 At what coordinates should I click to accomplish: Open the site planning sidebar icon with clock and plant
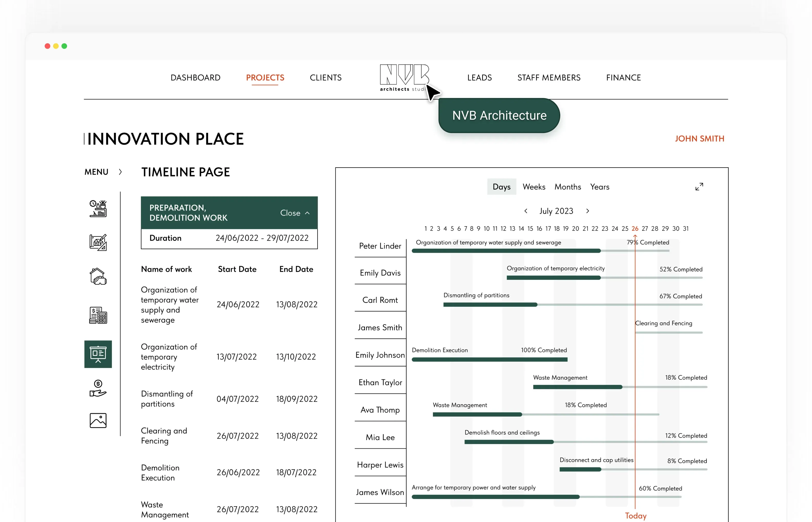pos(98,208)
